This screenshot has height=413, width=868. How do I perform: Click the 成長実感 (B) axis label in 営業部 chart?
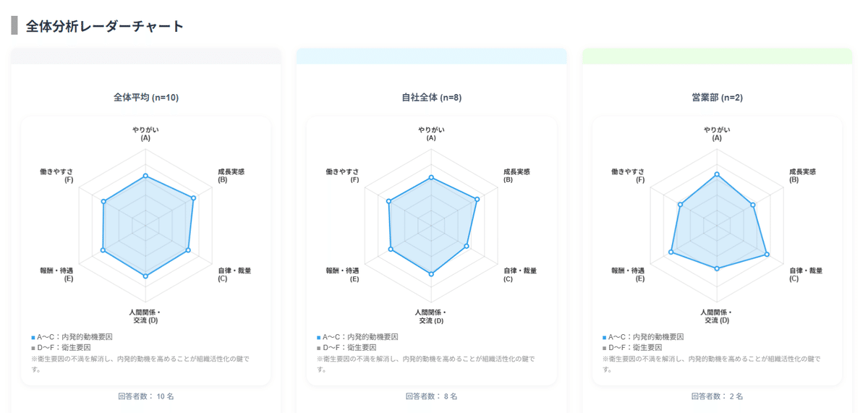[x=802, y=175]
